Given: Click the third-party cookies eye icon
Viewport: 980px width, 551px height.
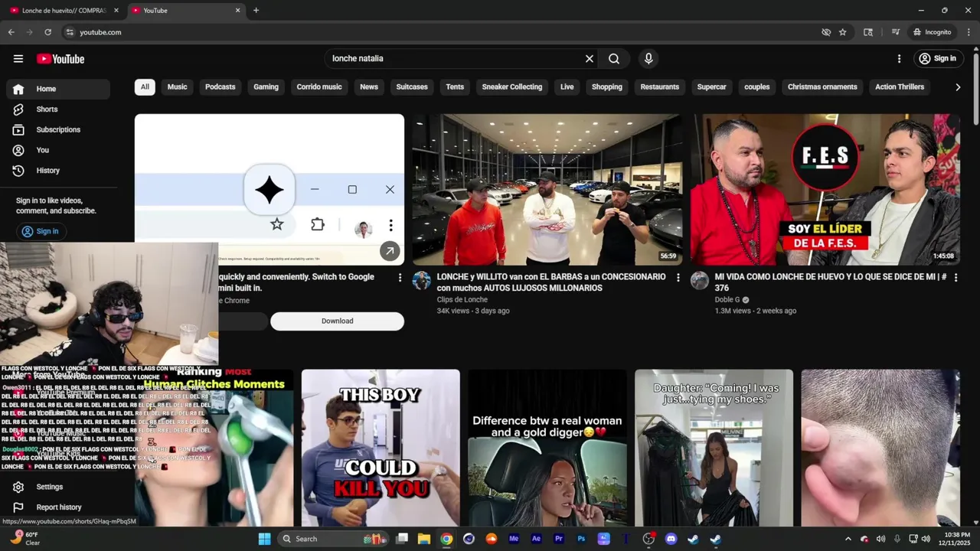Looking at the screenshot, I should (825, 32).
